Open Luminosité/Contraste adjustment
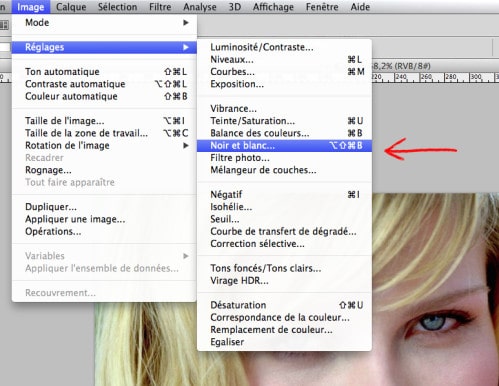 (x=284, y=47)
